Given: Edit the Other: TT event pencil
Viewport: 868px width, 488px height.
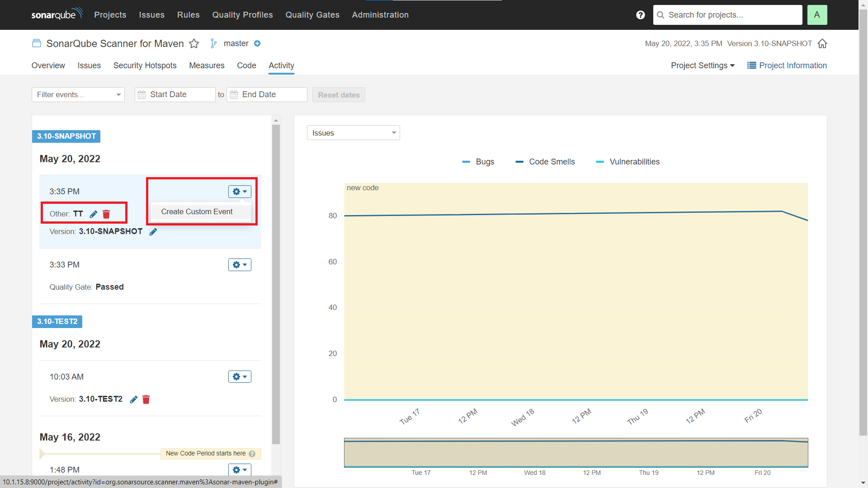Looking at the screenshot, I should (94, 214).
